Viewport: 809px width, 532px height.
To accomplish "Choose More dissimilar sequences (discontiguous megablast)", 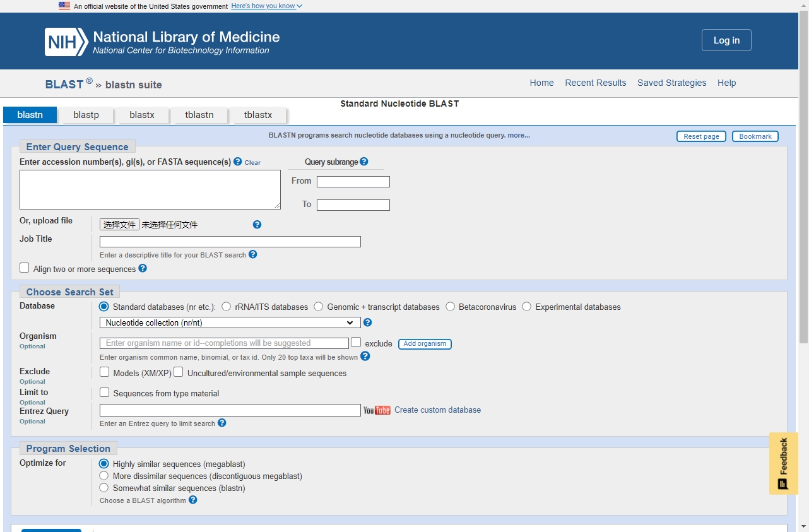I will (x=104, y=476).
